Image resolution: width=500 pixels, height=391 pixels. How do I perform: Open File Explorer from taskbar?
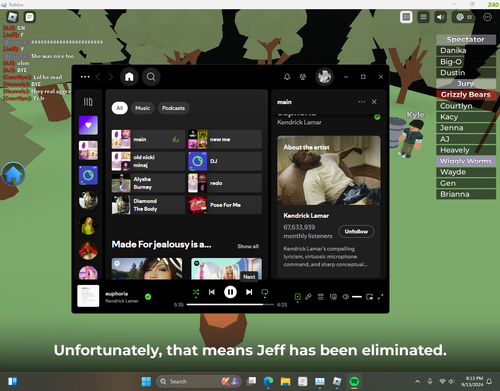285,381
